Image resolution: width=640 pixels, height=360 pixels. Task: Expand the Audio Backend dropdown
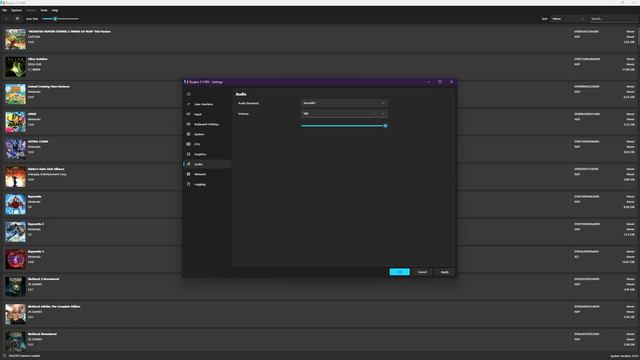pos(344,103)
